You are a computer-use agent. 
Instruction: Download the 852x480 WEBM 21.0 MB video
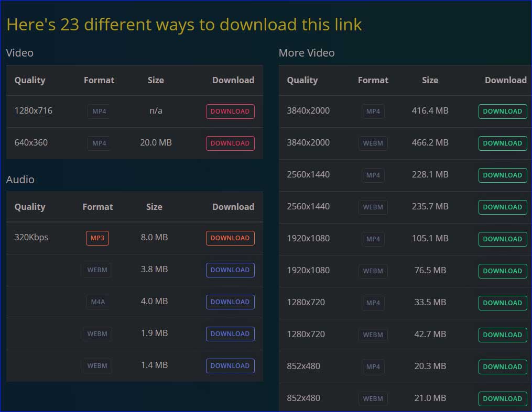tap(502, 399)
